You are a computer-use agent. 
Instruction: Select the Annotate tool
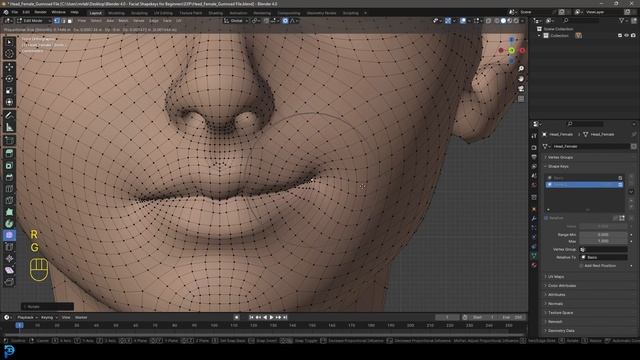point(9,116)
